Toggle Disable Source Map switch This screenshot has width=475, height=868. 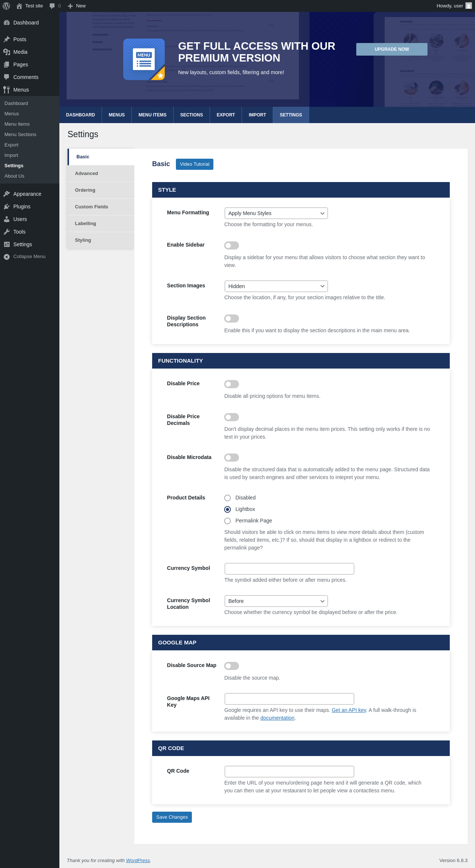232,666
